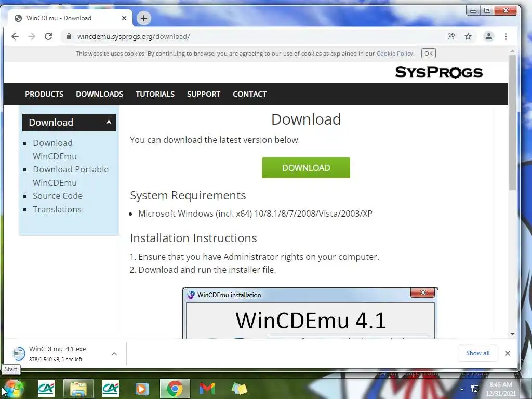Click the page scroll down arrow

[x=512, y=334]
